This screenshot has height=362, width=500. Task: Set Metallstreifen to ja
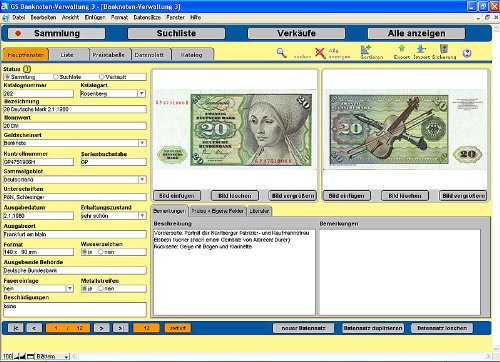coord(84,288)
